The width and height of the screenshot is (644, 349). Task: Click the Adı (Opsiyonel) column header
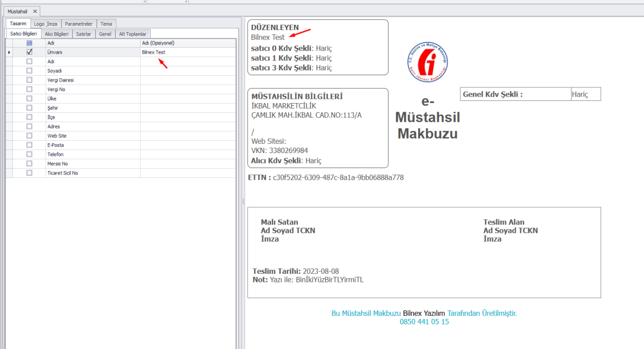point(187,43)
